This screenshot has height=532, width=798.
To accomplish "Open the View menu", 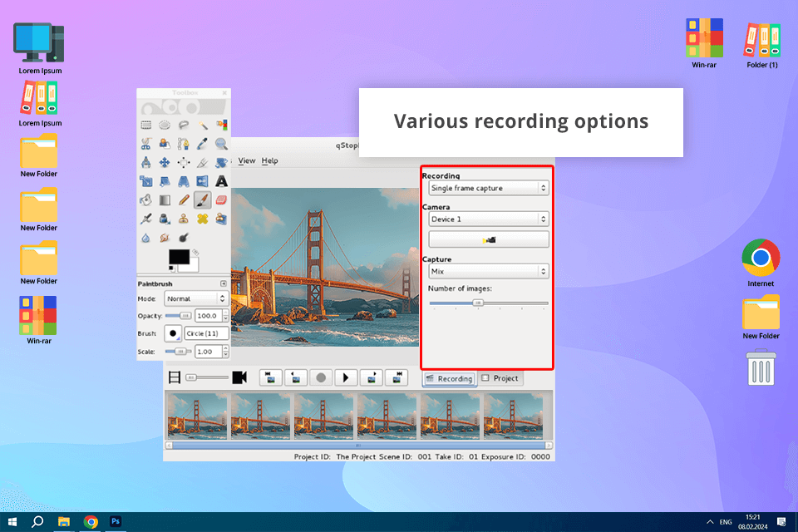I will click(247, 160).
